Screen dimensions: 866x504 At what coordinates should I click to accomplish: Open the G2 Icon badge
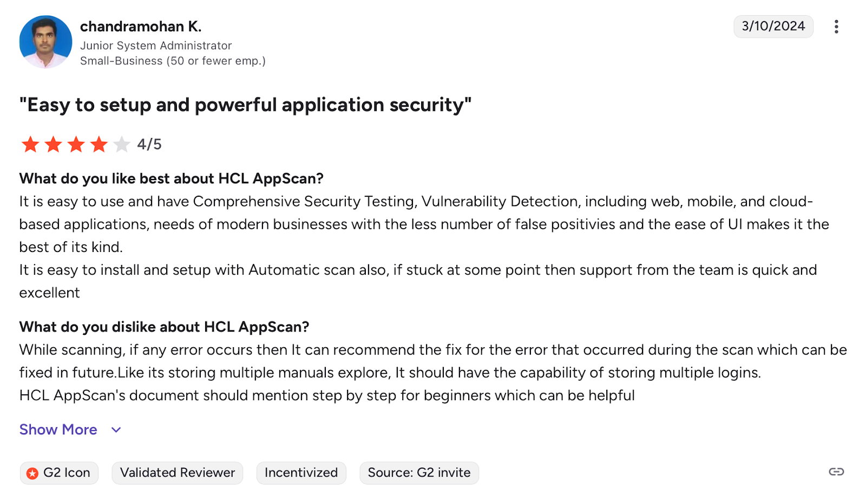click(x=58, y=472)
